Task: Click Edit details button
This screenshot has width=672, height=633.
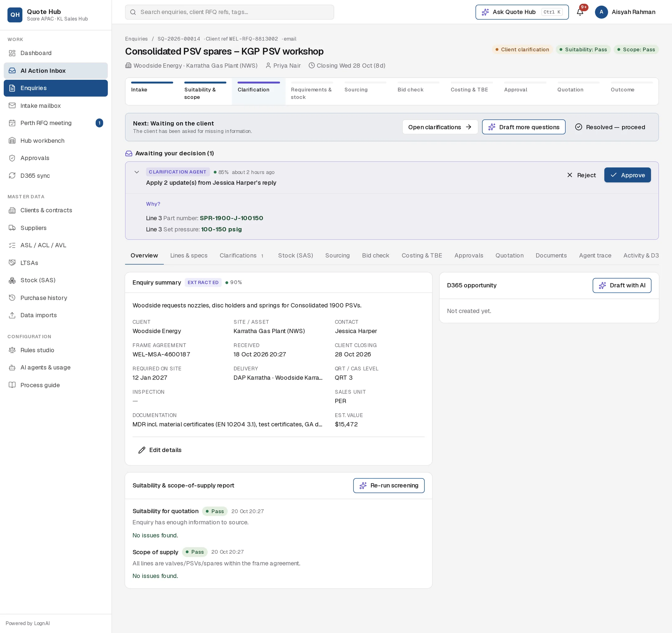Action: coord(160,450)
